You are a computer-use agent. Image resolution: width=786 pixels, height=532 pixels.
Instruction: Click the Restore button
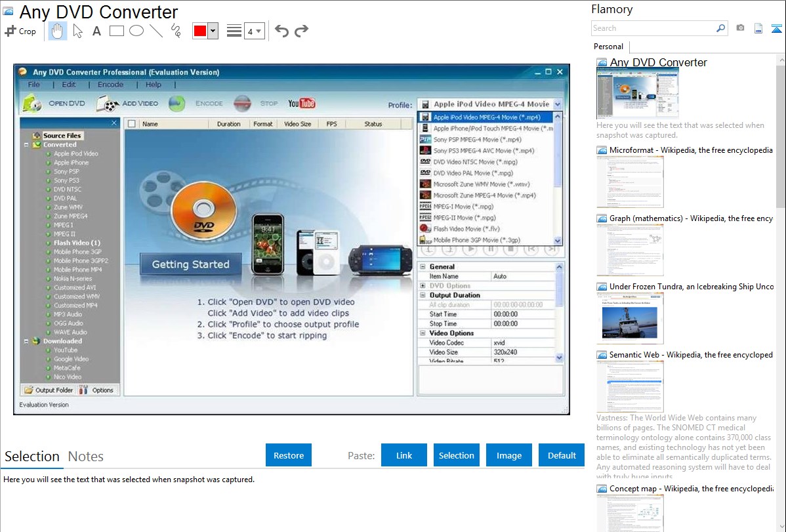point(289,455)
